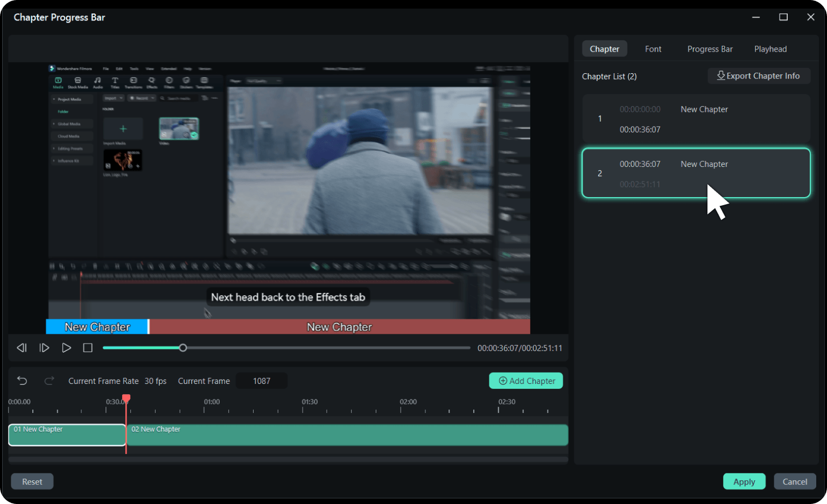Click the 01:00 mark on the timeline ruler
The width and height of the screenshot is (827, 504).
(212, 402)
